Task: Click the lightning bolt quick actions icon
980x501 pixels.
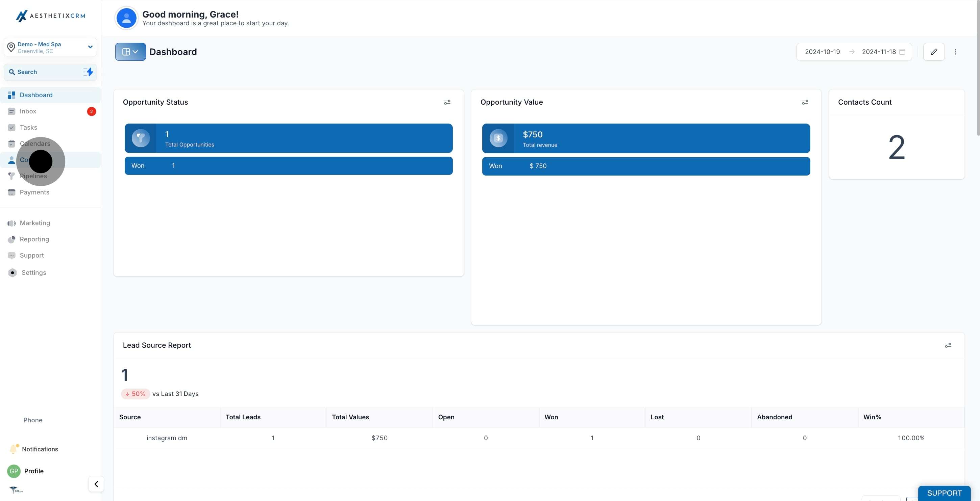Action: click(88, 72)
